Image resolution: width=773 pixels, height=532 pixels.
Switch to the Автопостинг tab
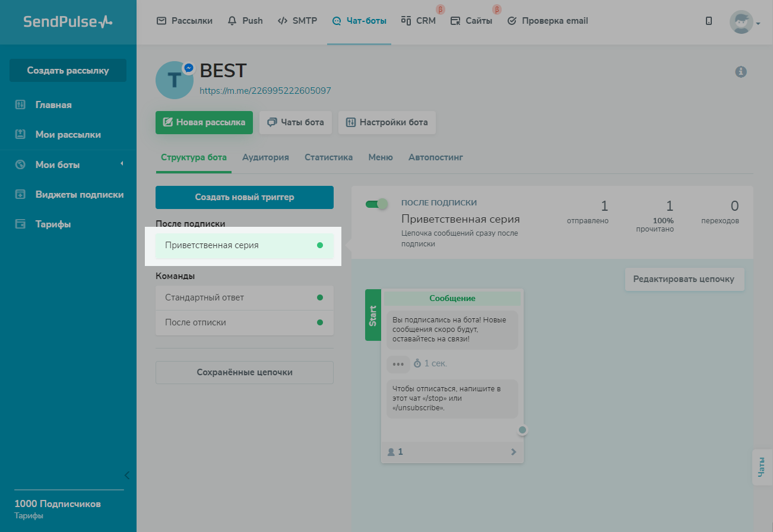[436, 157]
